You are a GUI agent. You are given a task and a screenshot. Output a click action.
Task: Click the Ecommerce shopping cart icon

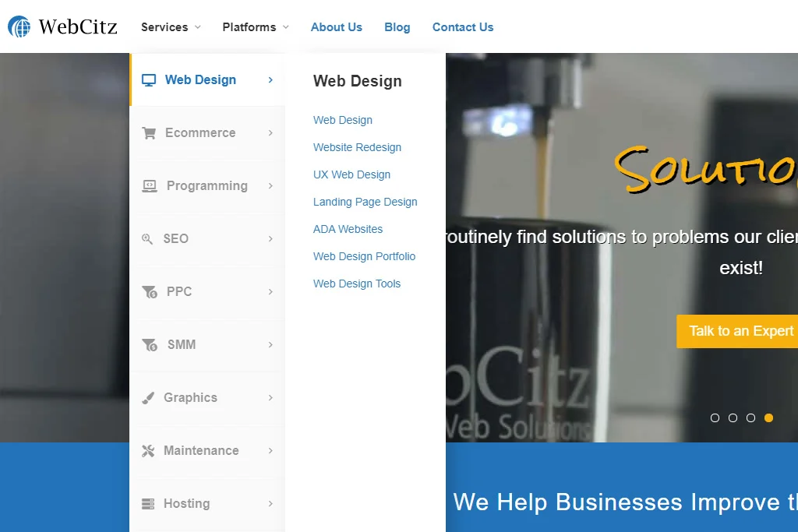pyautogui.click(x=149, y=132)
